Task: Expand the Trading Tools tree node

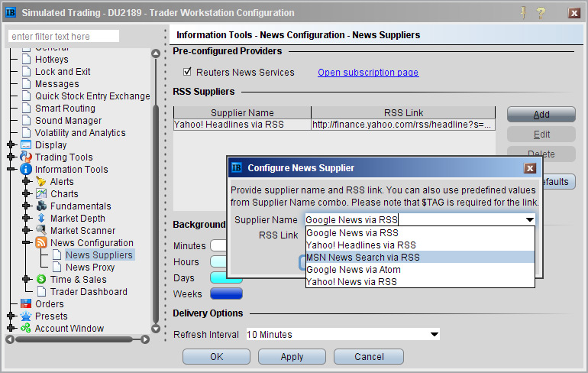Action: coord(11,157)
